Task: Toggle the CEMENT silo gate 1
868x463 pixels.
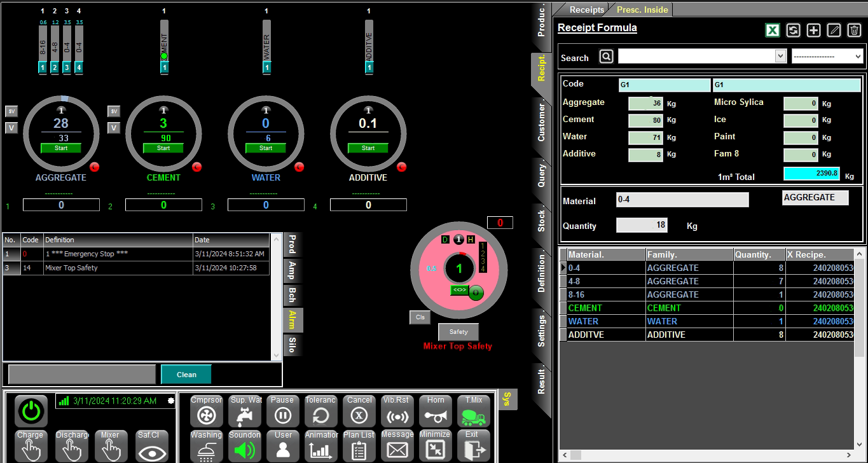Action: (x=164, y=67)
